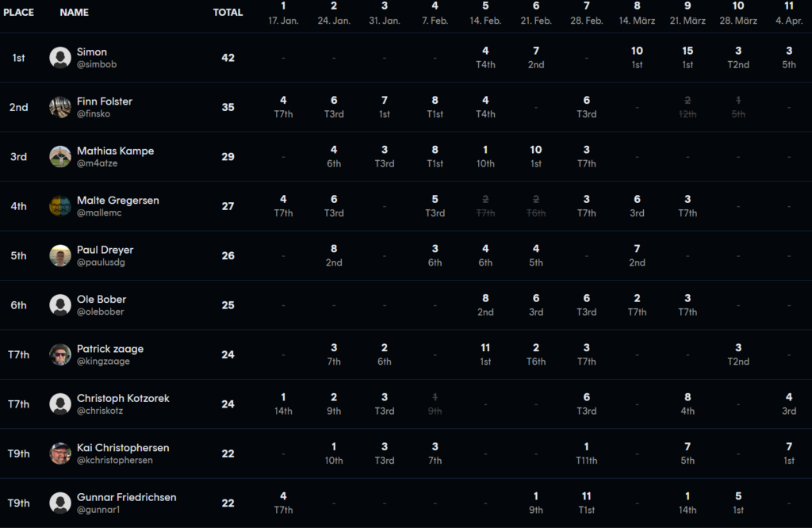The width and height of the screenshot is (812, 528).
Task: Open round 8 column dated 14. März
Action: coord(637,13)
